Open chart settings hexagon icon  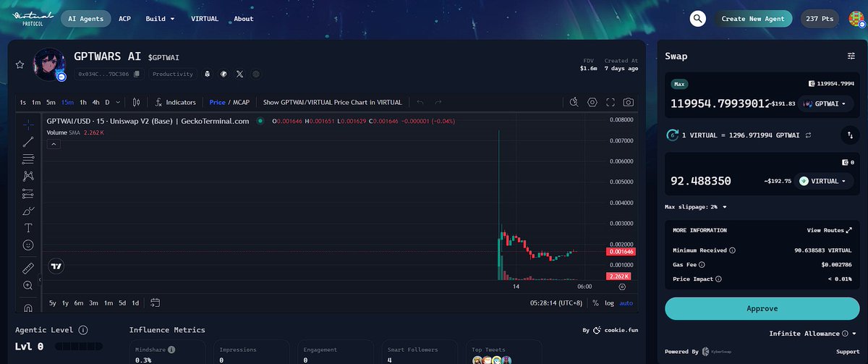coord(592,102)
